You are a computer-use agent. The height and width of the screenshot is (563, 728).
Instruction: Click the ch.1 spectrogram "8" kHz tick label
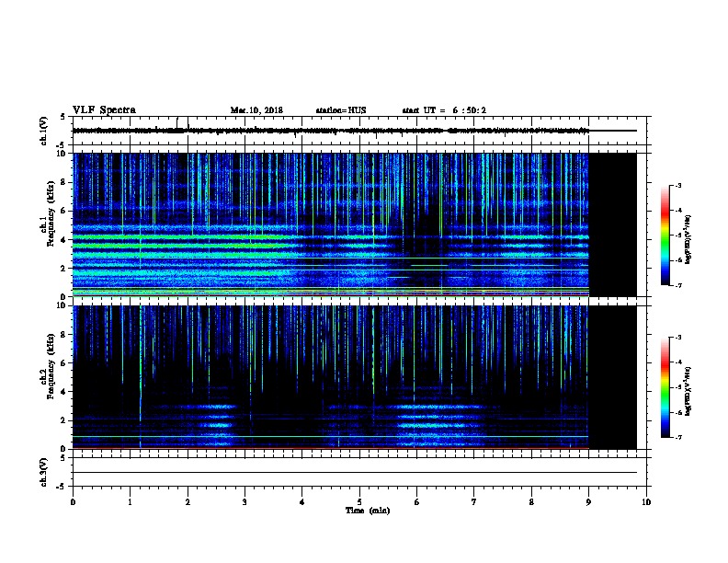[x=63, y=182]
